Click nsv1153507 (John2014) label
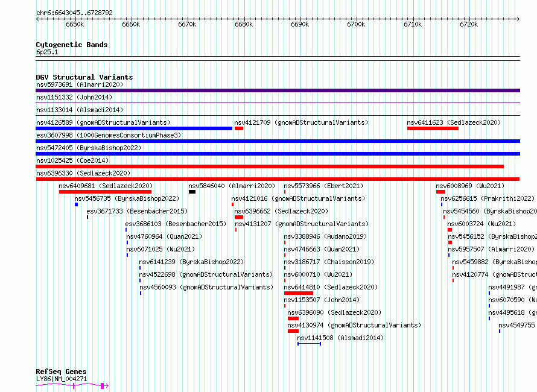 pyautogui.click(x=322, y=300)
